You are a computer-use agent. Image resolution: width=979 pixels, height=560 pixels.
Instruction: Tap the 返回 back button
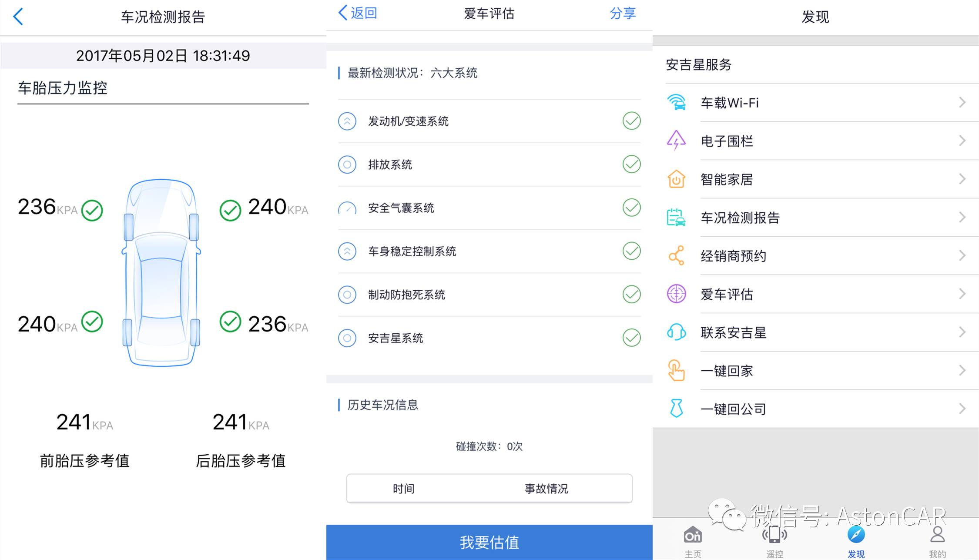tap(358, 13)
